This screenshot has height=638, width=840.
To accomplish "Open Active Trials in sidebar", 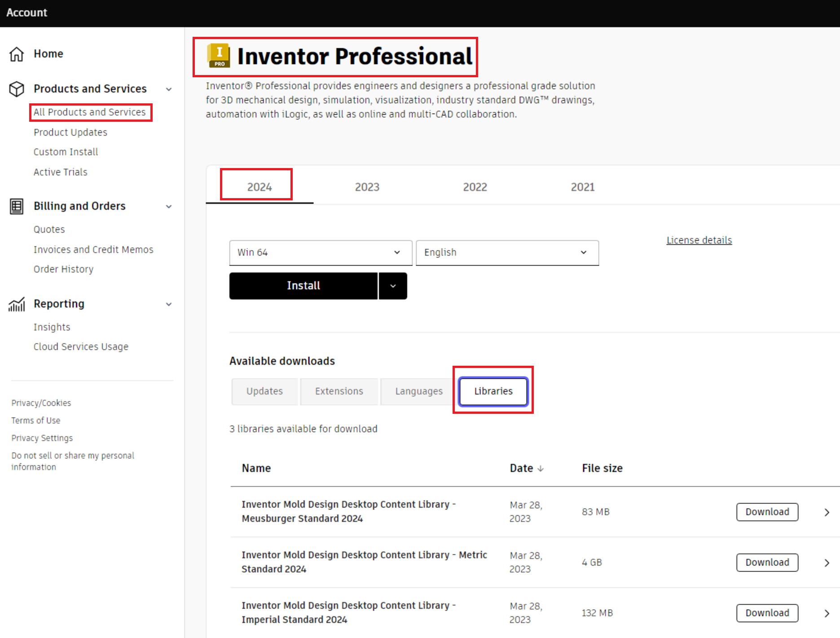I will pos(61,172).
